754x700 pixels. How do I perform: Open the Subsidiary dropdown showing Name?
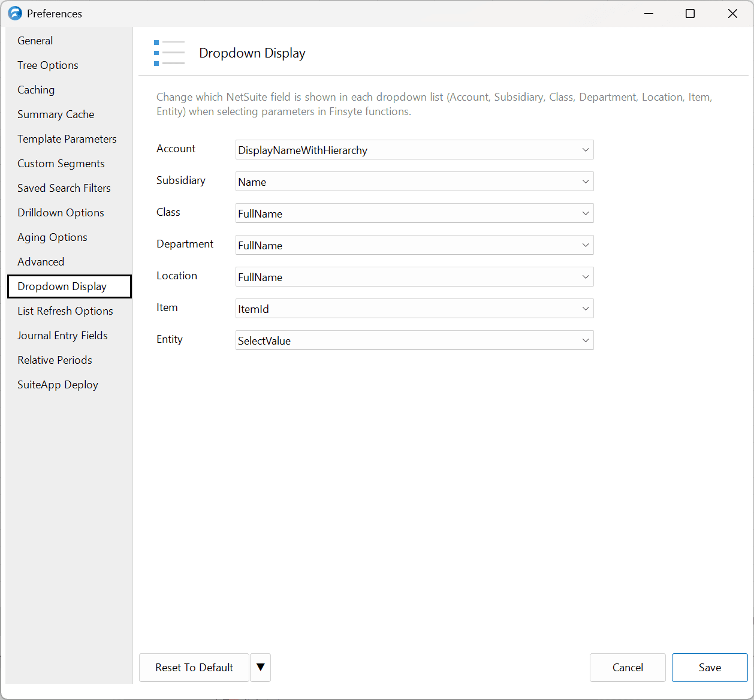tap(414, 182)
